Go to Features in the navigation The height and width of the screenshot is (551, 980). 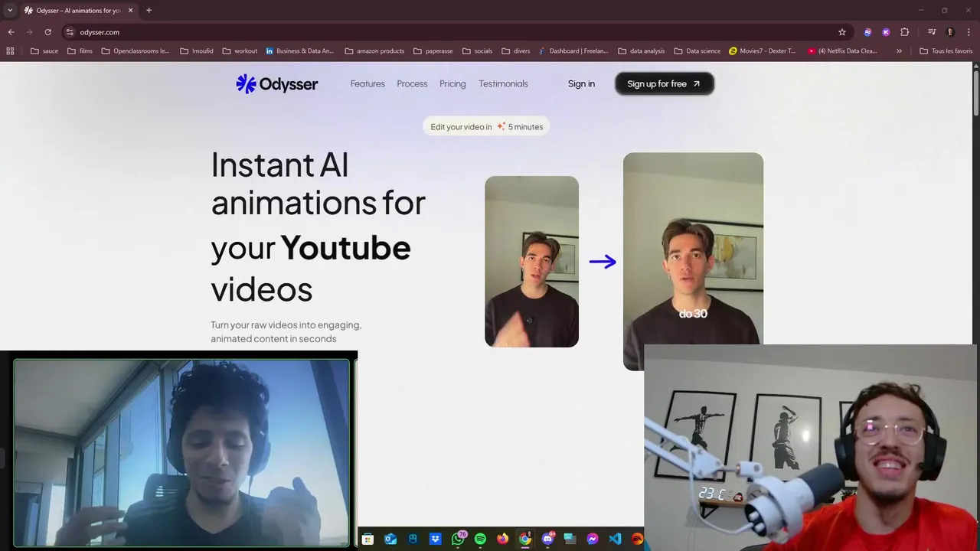pos(367,83)
